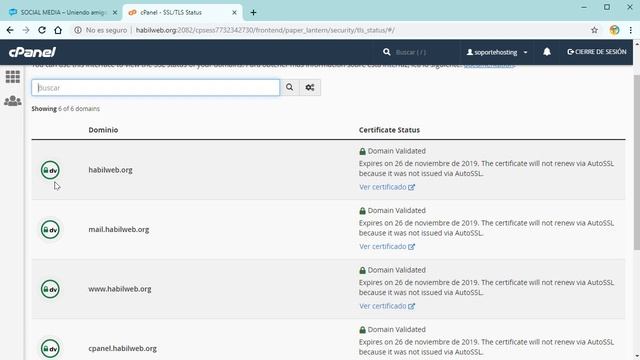Click the header search magnifier icon
The height and width of the screenshot is (360, 640).
pyautogui.click(x=387, y=52)
